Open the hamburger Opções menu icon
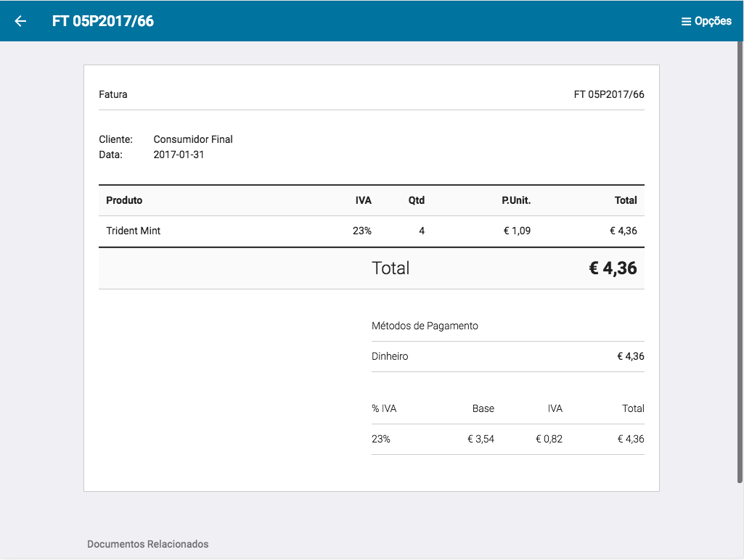 (686, 22)
